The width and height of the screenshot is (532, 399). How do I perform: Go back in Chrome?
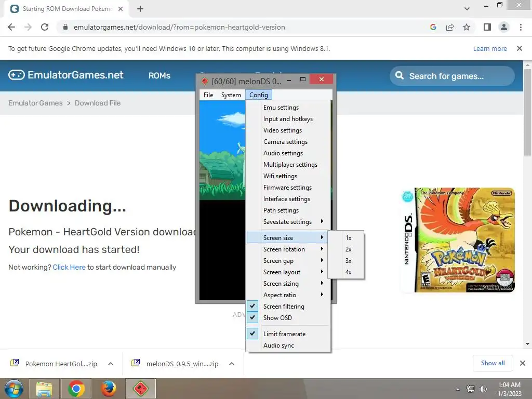(x=11, y=27)
